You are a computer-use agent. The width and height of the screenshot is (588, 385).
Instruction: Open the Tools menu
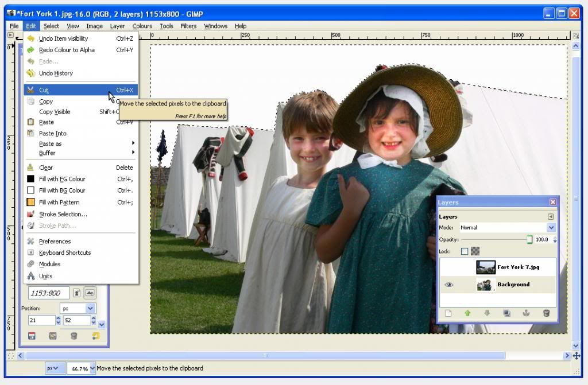click(167, 26)
